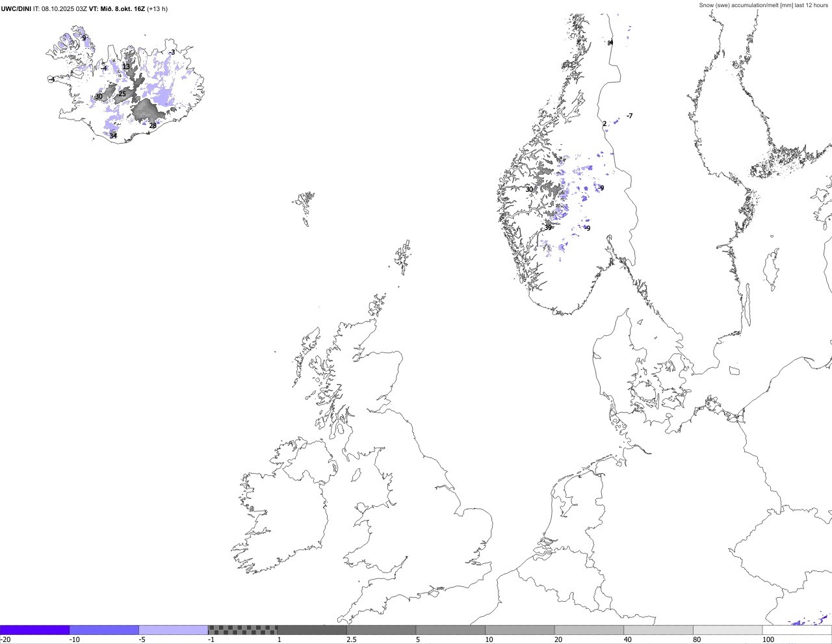
Task: Click the 80 legend tick label
Action: click(x=697, y=639)
